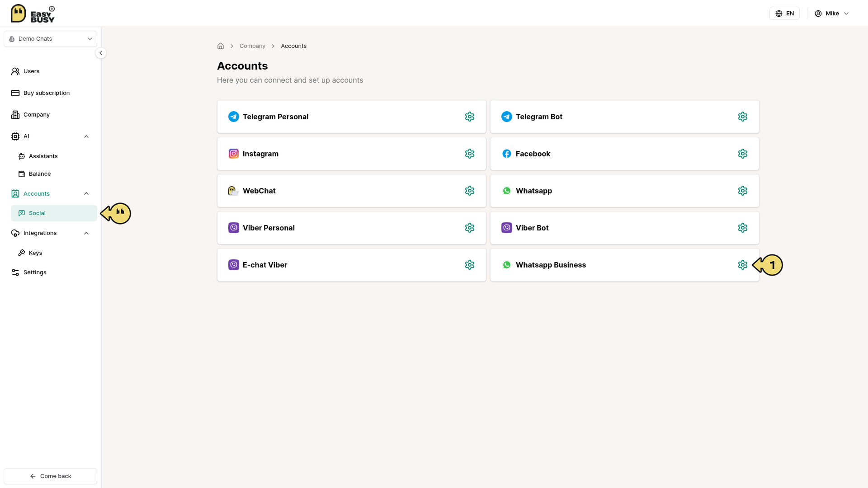Click the Telegram Personal logo icon
868x488 pixels.
pyautogui.click(x=234, y=117)
